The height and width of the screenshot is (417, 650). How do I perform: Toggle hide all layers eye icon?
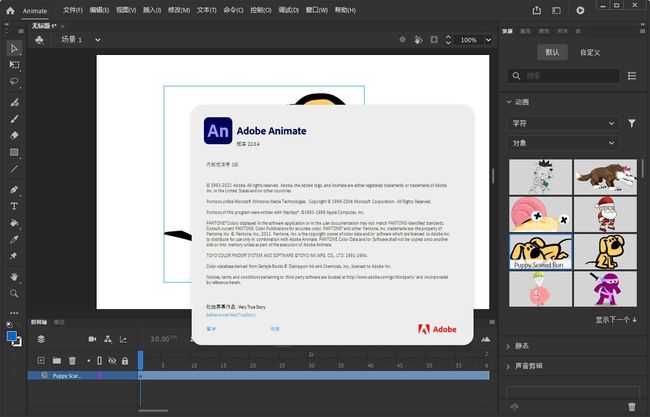pyautogui.click(x=112, y=361)
